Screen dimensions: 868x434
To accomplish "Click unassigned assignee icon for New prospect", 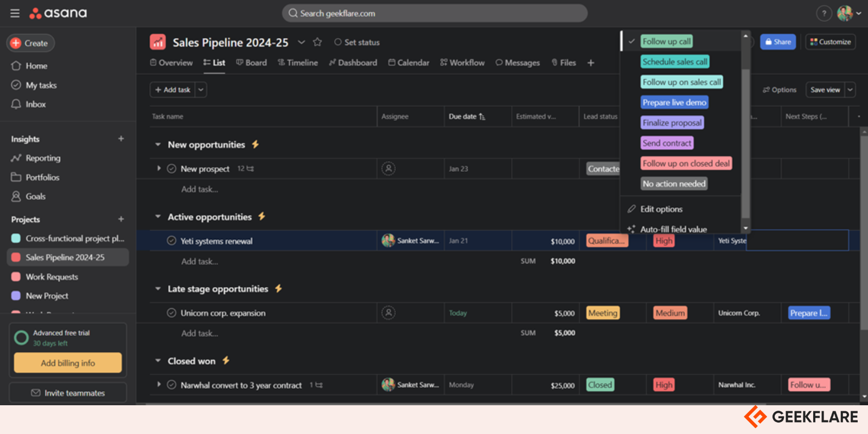I will (388, 169).
